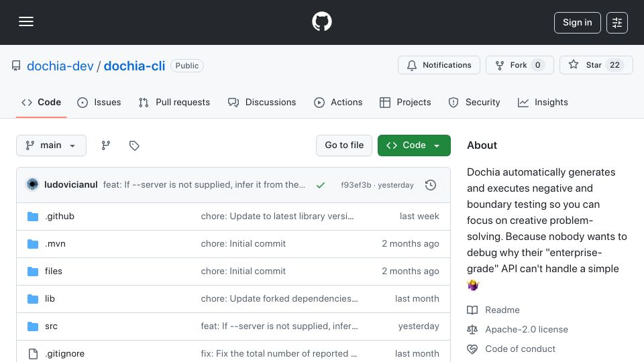Expand the green Code dropdown

coord(414,145)
